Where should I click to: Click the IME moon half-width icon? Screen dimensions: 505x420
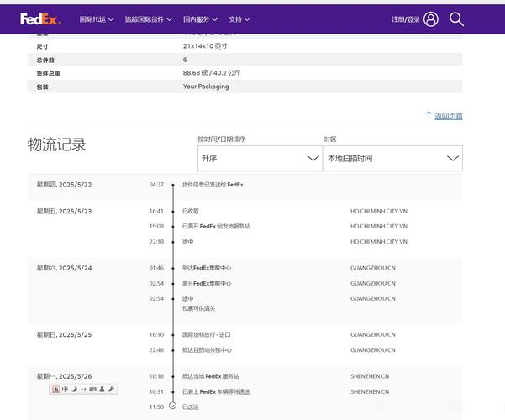74,389
